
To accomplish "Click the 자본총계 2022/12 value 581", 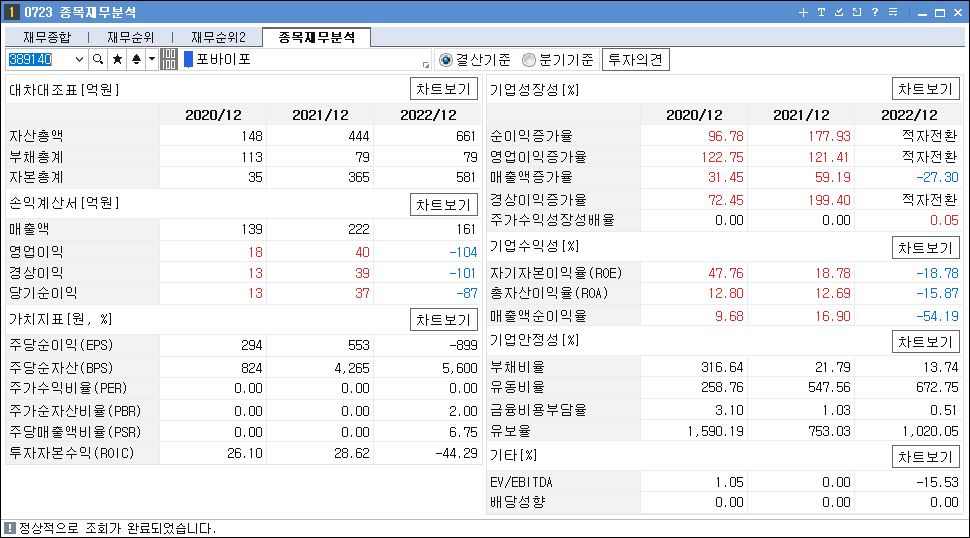I will tap(465, 177).
